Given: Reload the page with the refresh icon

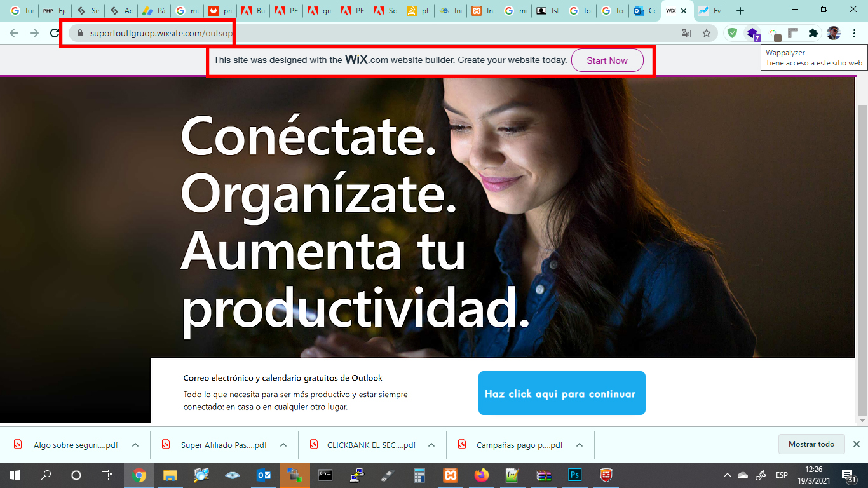Looking at the screenshot, I should coord(55,34).
